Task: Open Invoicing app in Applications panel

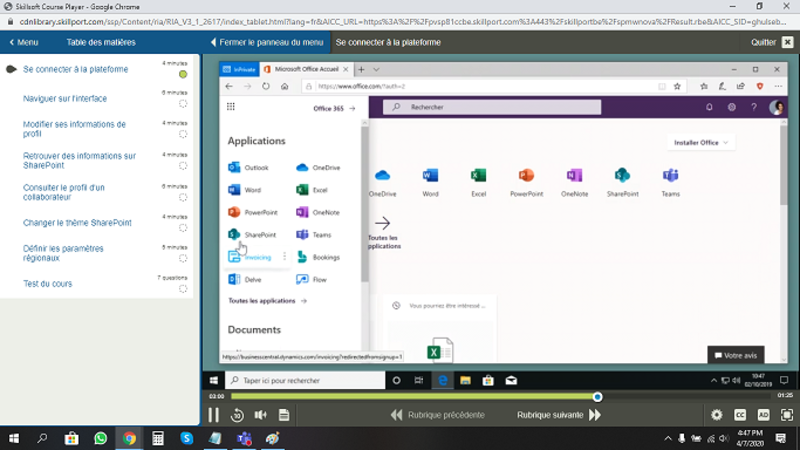Action: [x=249, y=257]
